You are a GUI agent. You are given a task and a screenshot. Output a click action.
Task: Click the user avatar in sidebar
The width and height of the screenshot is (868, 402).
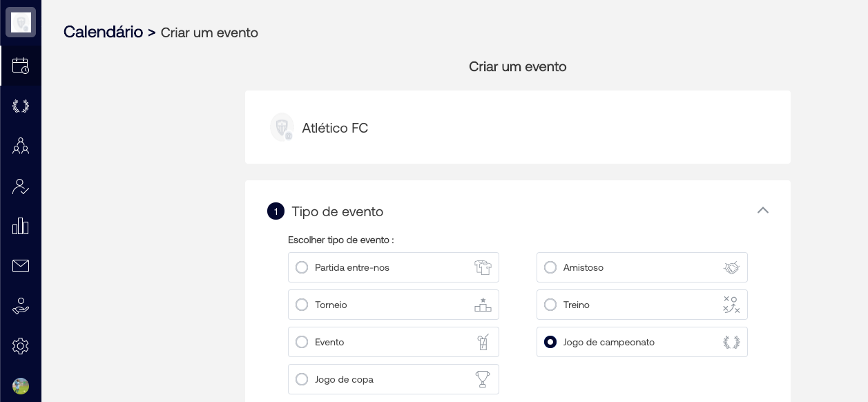[x=21, y=386]
